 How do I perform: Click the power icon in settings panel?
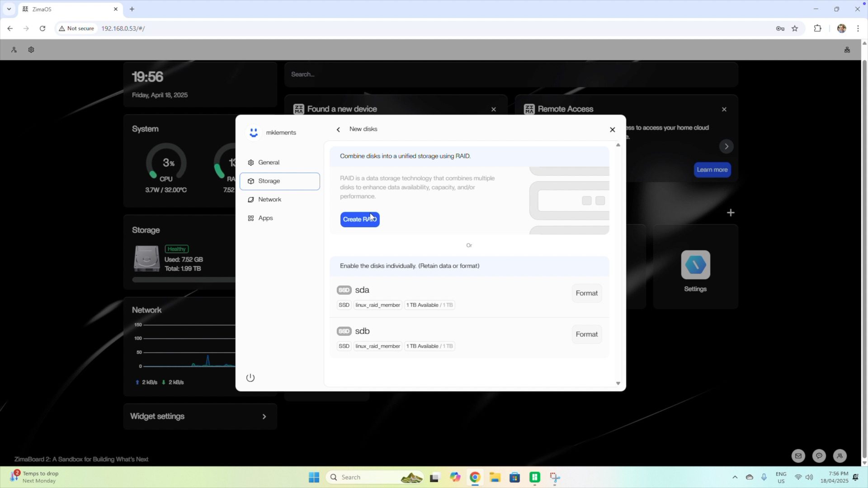250,378
